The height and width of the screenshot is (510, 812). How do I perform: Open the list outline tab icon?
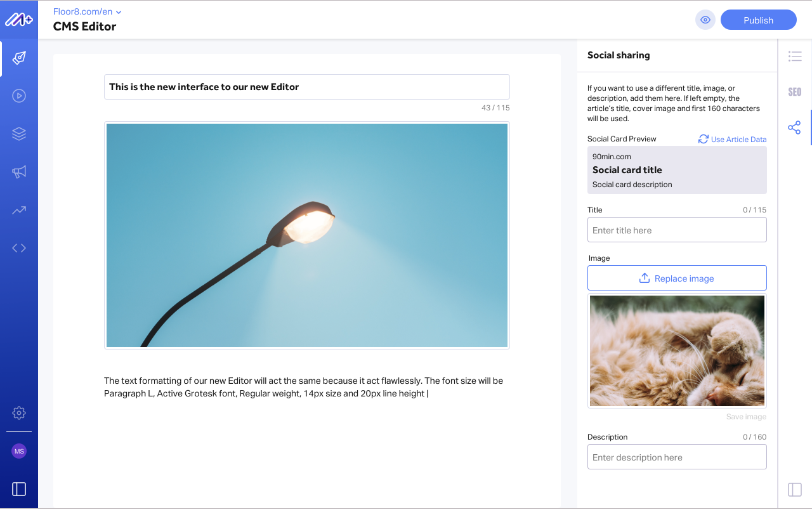coord(795,56)
